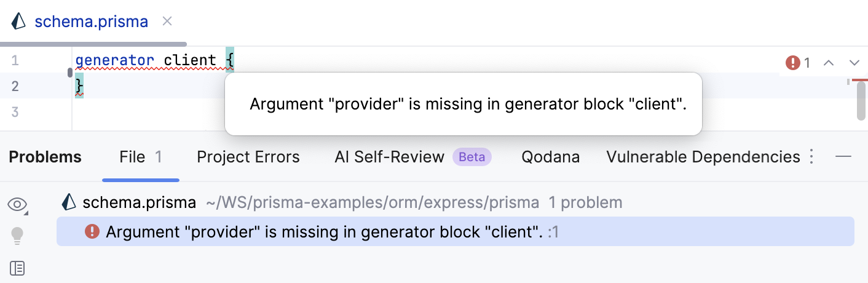Close the schema.prisma editor tab
Viewport: 868px width, 283px height.
167,22
